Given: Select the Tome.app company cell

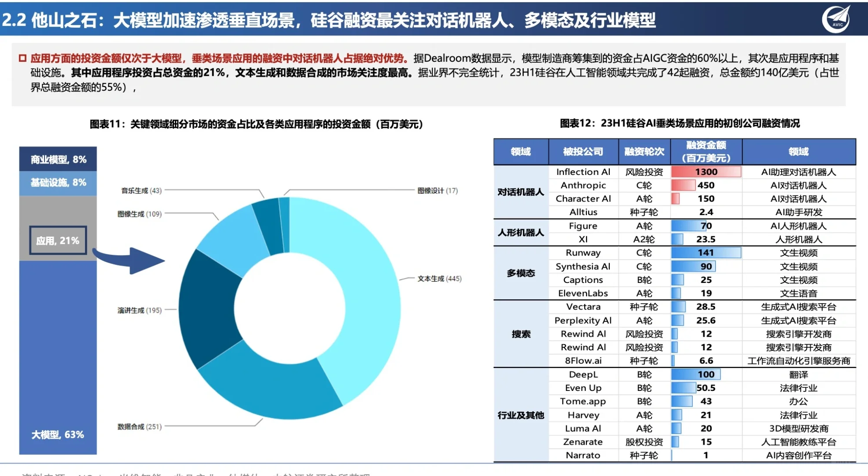Looking at the screenshot, I should pos(583,402).
